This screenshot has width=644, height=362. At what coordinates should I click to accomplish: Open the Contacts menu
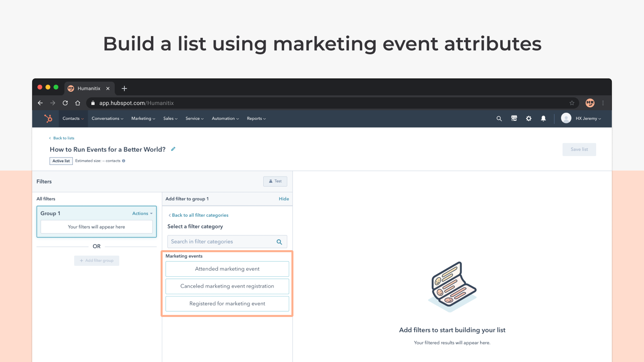click(72, 118)
